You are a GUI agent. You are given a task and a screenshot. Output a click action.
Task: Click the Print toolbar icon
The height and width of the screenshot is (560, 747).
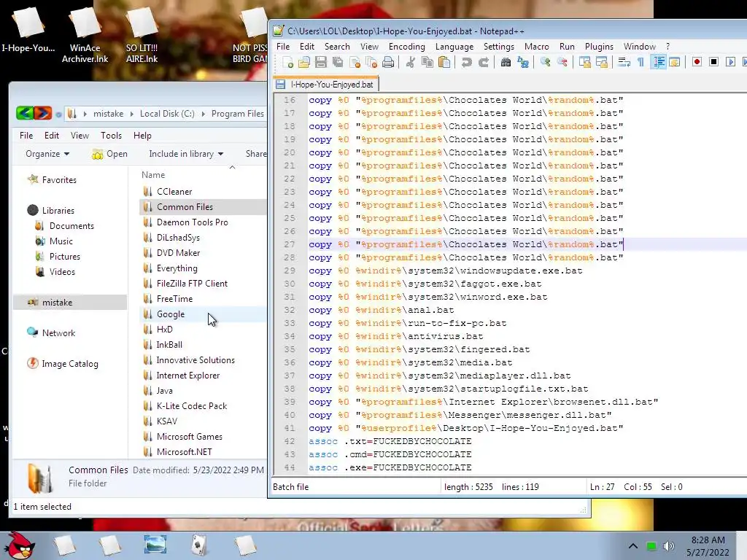pos(388,63)
